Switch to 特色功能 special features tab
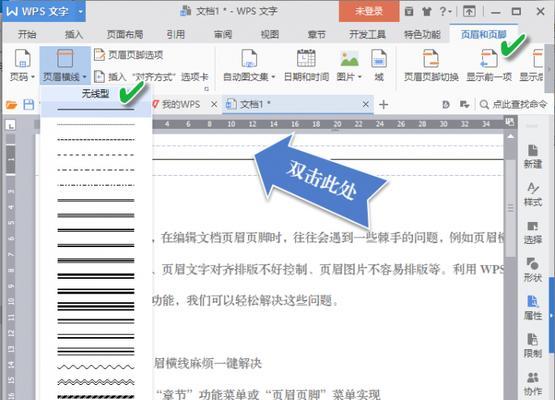This screenshot has height=400, width=555. [422, 34]
